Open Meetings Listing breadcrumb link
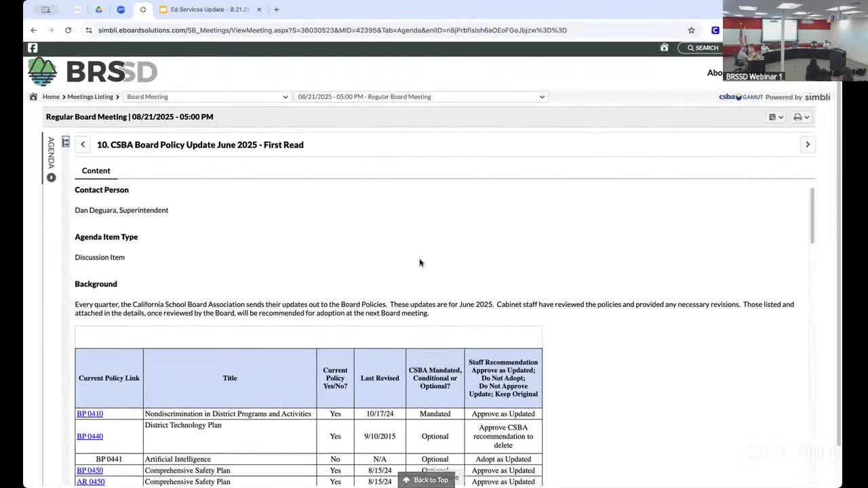 click(90, 97)
